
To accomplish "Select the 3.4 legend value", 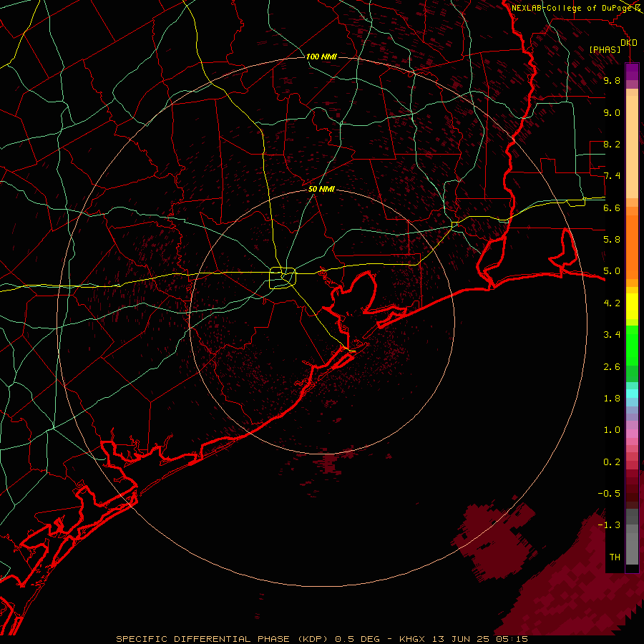I will (x=612, y=334).
